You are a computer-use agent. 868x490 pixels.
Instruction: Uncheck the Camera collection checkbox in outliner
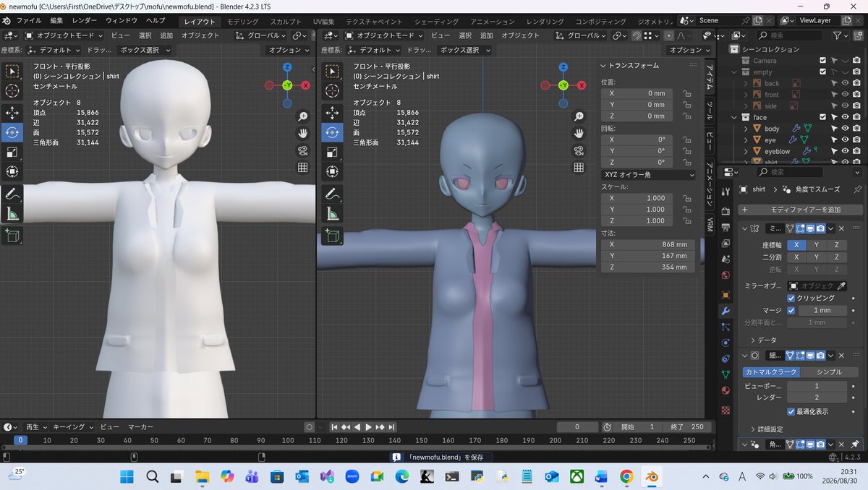pyautogui.click(x=822, y=61)
